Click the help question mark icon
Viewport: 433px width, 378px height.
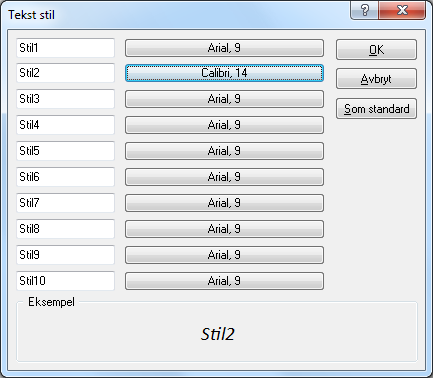coord(365,10)
